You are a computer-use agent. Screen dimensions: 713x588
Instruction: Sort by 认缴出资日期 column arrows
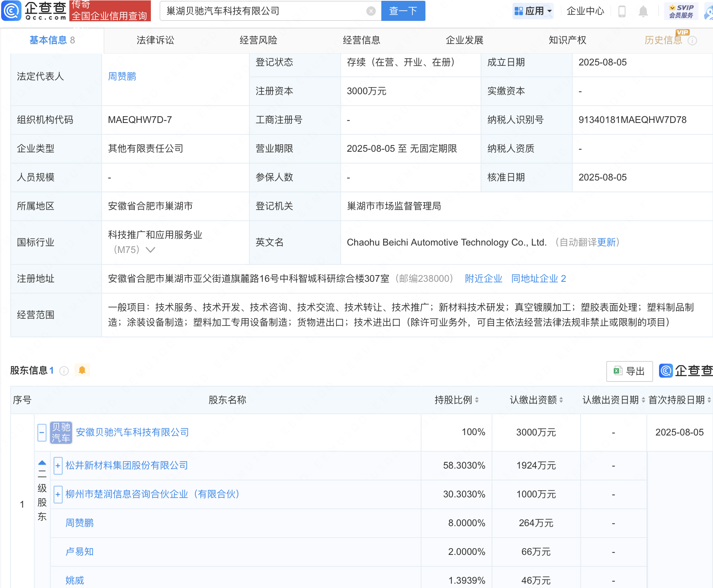[643, 400]
